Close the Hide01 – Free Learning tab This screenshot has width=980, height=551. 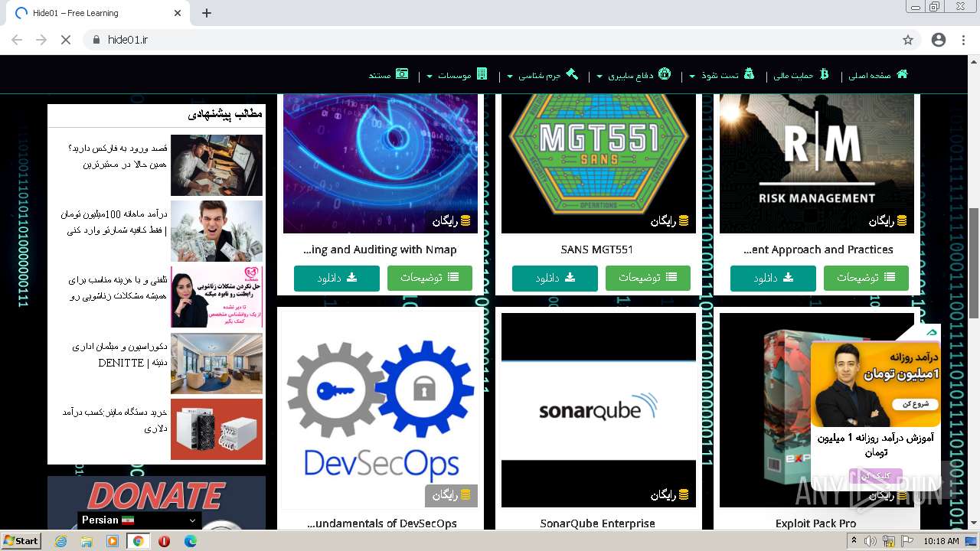click(178, 13)
